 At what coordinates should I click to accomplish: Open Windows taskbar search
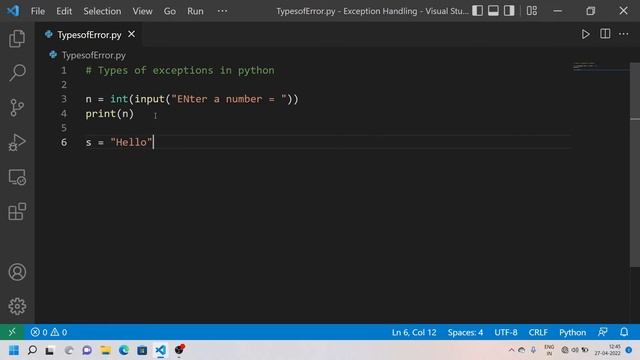(32, 350)
